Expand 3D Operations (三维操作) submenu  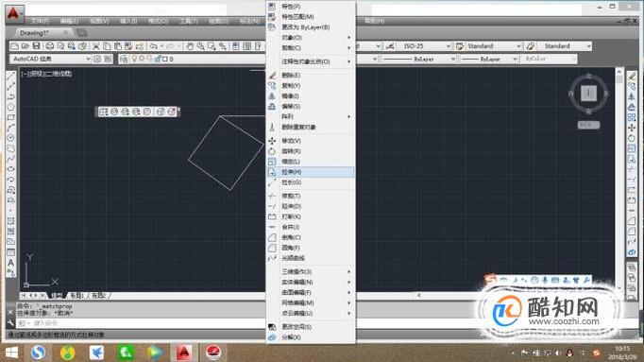311,271
